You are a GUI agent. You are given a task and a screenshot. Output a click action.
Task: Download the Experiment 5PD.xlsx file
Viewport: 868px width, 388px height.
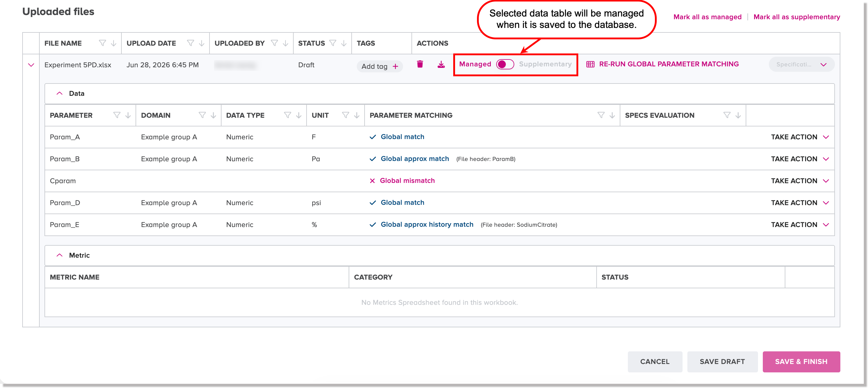pyautogui.click(x=441, y=64)
